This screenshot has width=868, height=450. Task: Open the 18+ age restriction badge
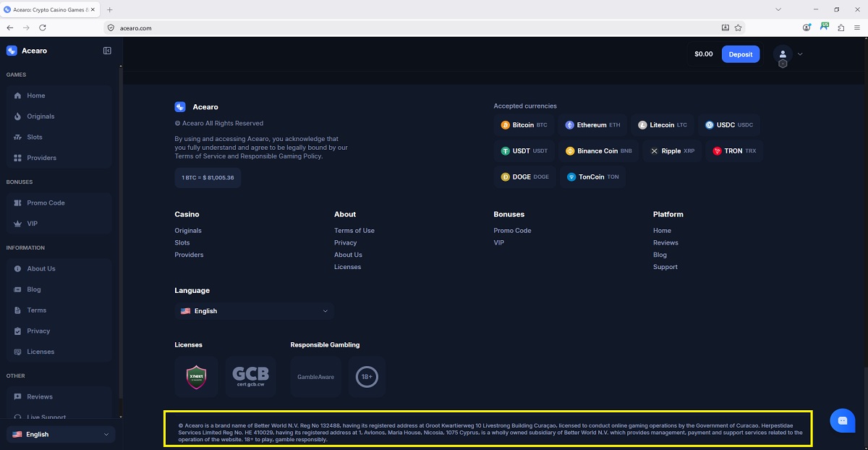[x=367, y=376]
